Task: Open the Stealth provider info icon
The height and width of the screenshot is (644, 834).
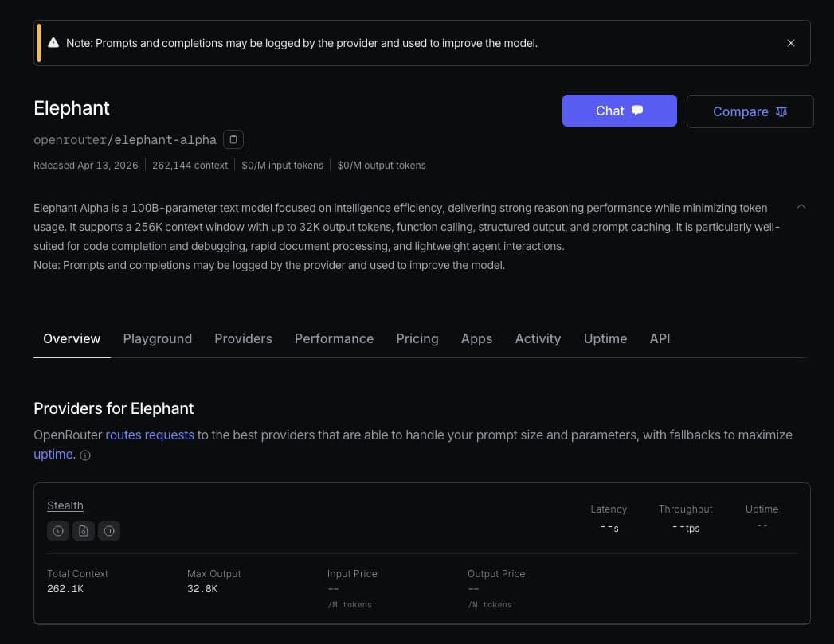Action: point(58,530)
